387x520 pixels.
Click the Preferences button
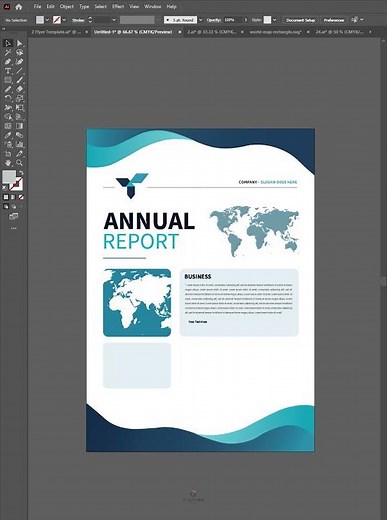tap(333, 20)
